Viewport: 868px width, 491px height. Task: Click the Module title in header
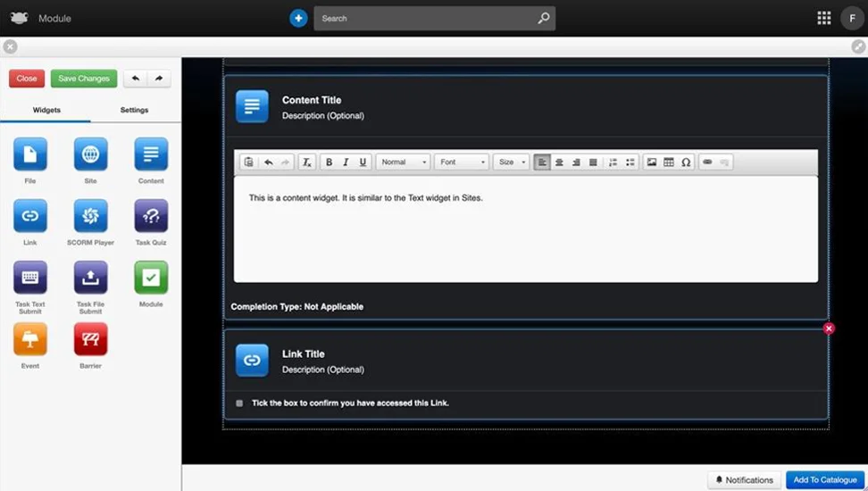click(54, 18)
